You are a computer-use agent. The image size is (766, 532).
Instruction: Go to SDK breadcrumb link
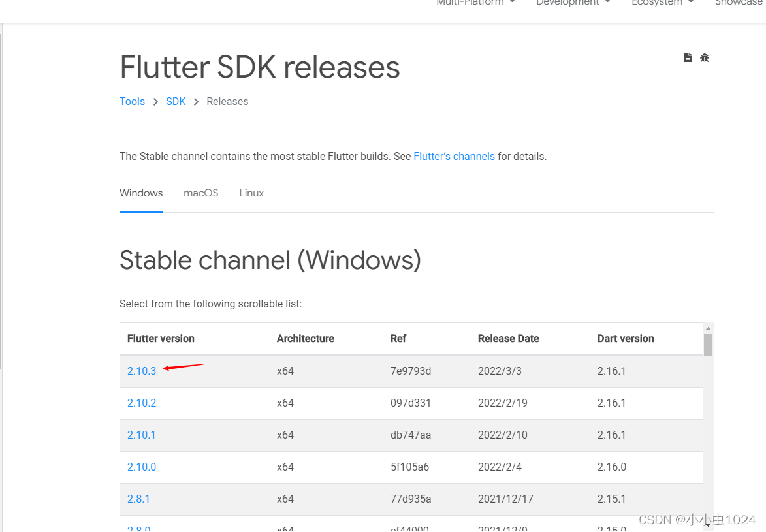(x=176, y=102)
